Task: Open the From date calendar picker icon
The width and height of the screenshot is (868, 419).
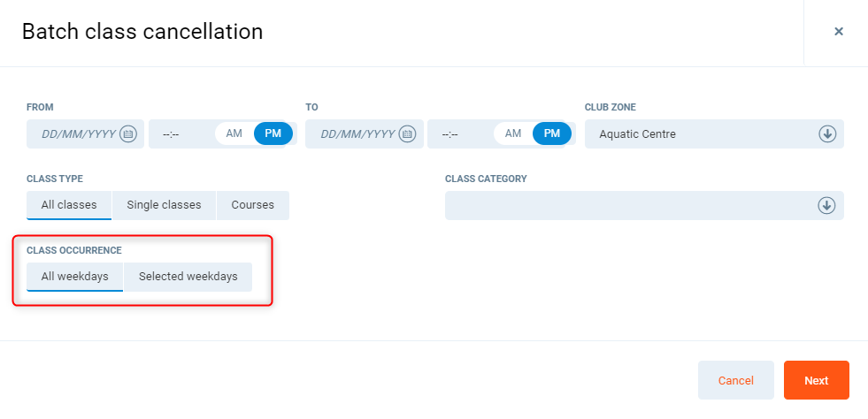Action: (128, 134)
